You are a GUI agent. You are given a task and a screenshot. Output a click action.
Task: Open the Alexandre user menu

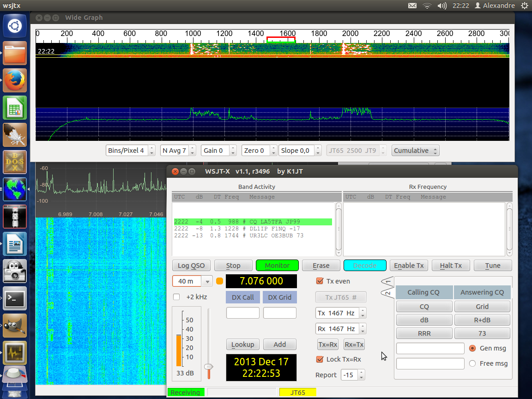(x=495, y=6)
